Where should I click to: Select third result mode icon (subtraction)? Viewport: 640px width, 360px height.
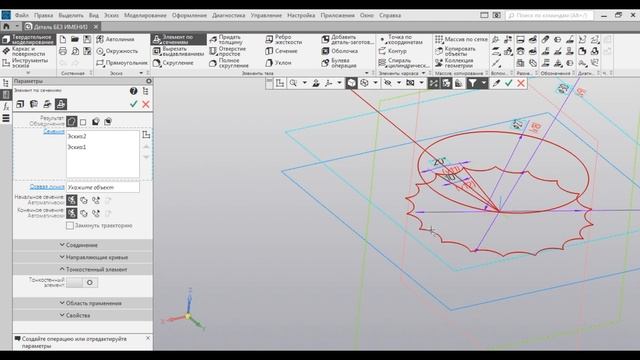(96, 122)
